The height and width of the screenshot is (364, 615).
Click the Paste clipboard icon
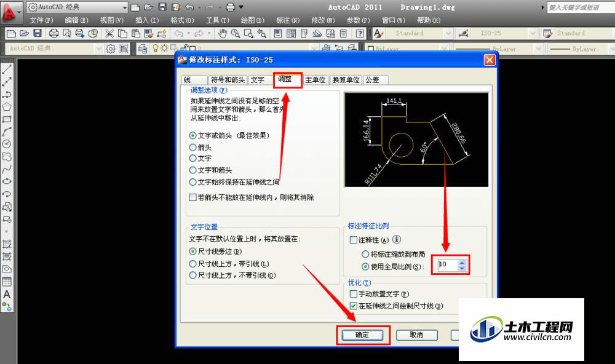pos(135,33)
